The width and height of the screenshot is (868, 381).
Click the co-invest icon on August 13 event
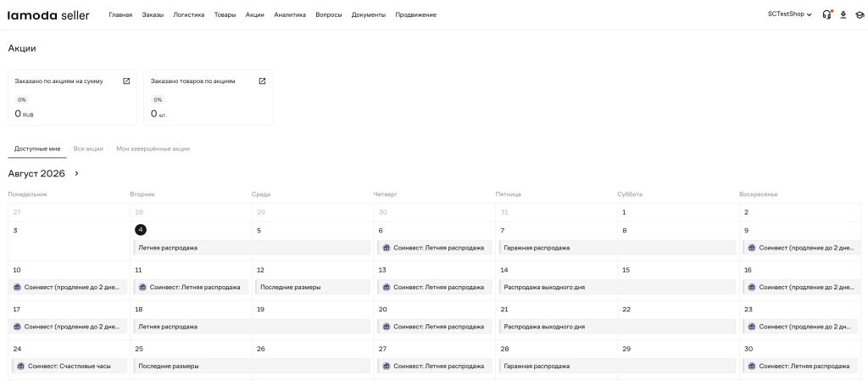click(x=387, y=287)
